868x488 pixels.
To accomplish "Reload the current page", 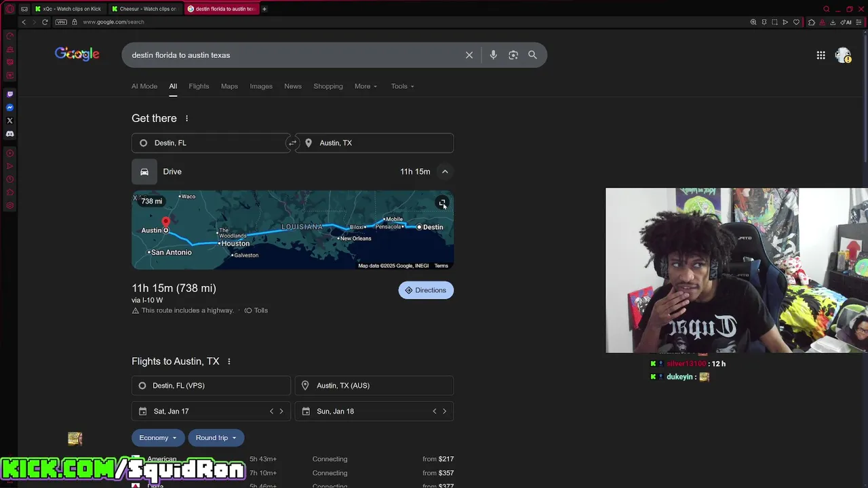I will coord(45,22).
